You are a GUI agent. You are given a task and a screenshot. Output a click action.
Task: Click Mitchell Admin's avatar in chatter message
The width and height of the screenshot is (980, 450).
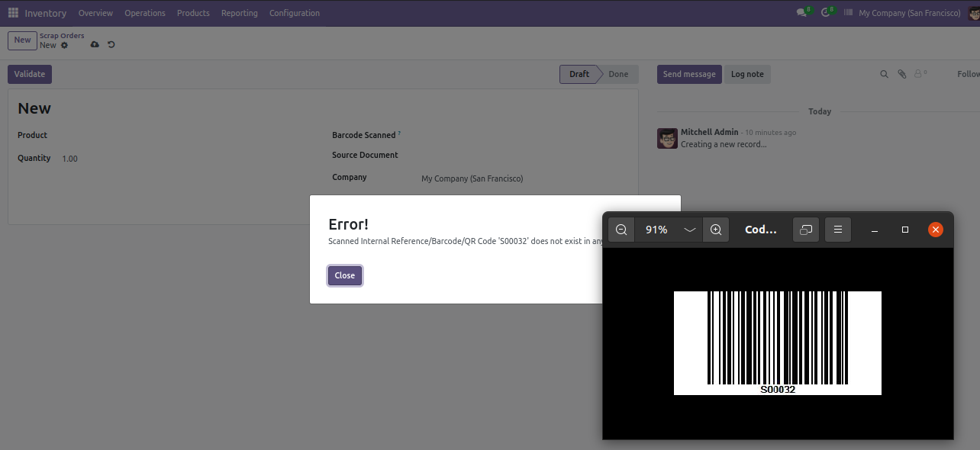pos(668,138)
